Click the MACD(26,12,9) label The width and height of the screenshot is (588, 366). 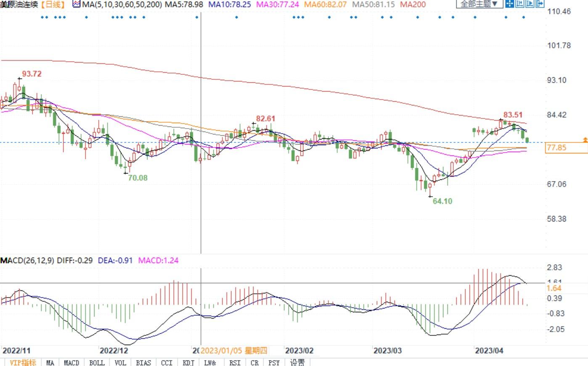27,261
